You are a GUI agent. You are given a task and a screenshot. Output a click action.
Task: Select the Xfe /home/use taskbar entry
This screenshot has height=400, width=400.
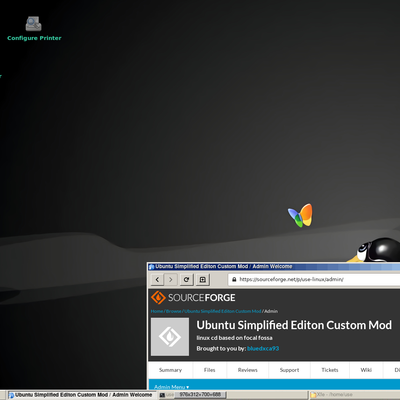[x=354, y=395]
